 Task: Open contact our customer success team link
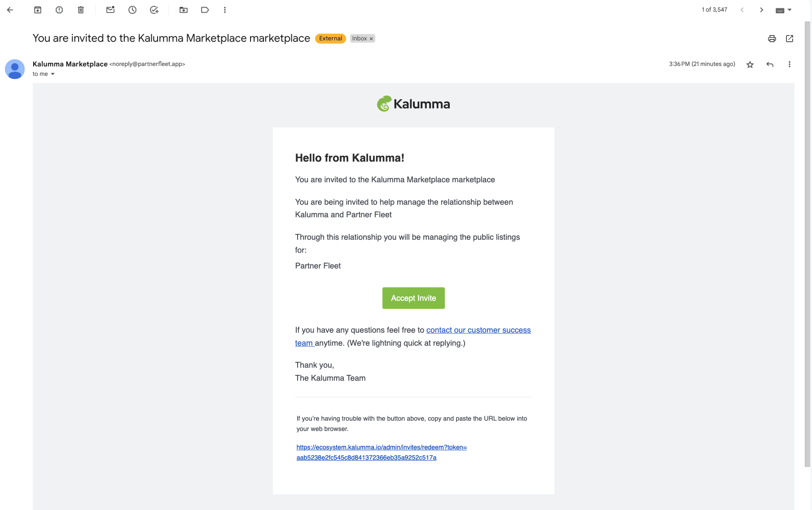[413, 336]
